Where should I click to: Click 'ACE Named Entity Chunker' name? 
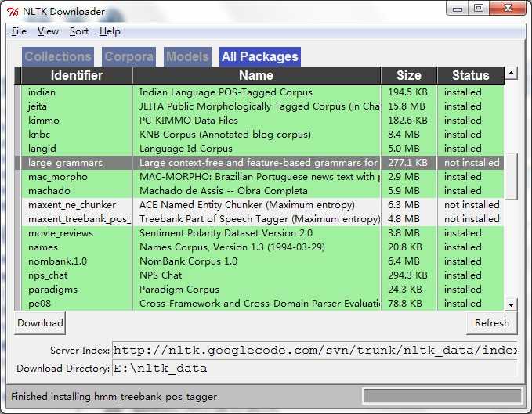point(247,205)
